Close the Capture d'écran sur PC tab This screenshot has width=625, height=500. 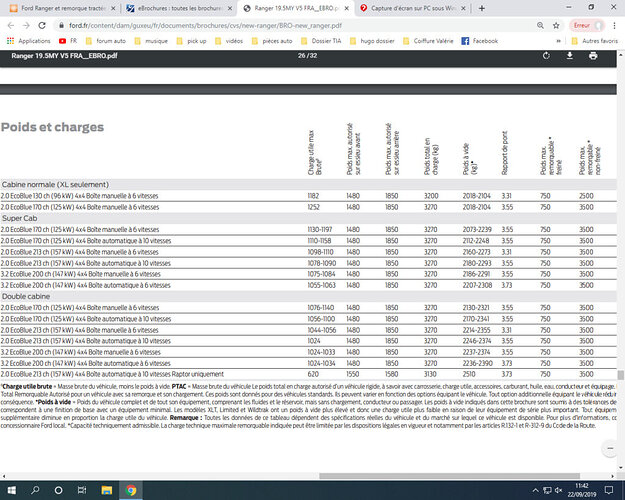[463, 8]
